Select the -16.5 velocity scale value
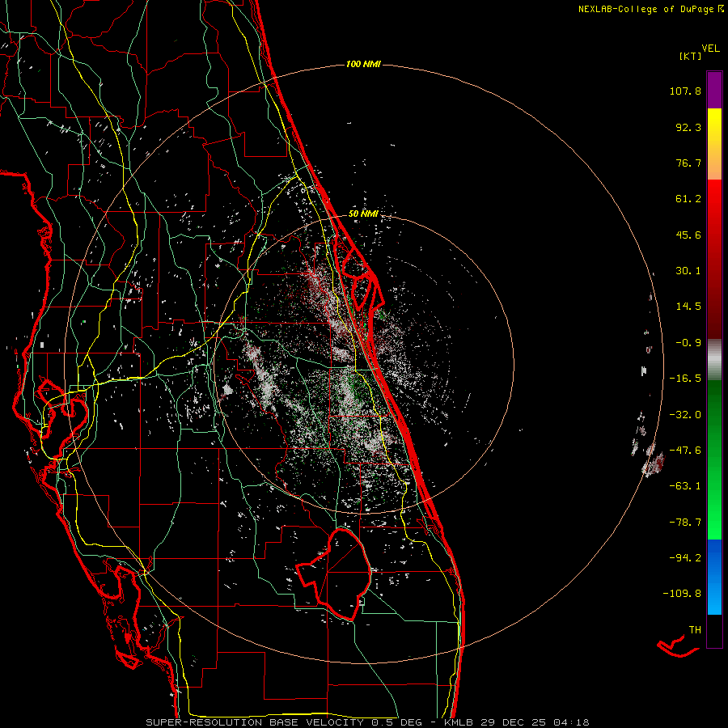The width and height of the screenshot is (728, 728). click(685, 379)
